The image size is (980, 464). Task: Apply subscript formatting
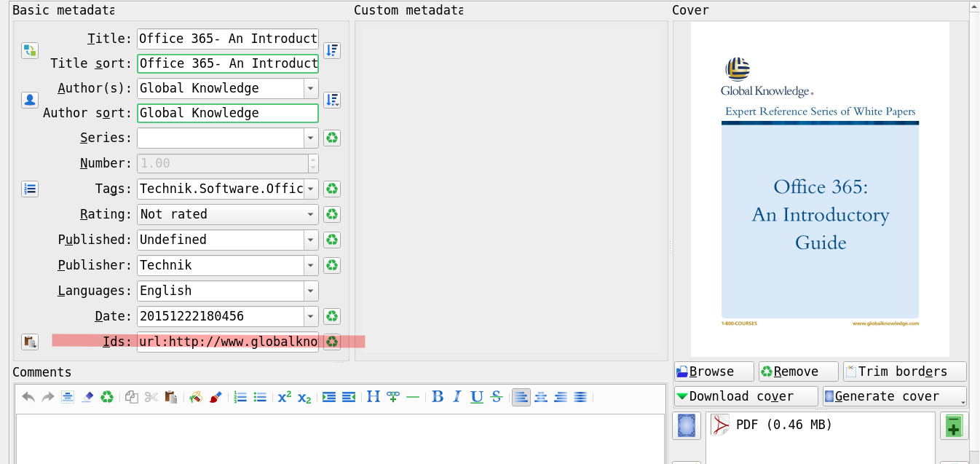[x=304, y=397]
